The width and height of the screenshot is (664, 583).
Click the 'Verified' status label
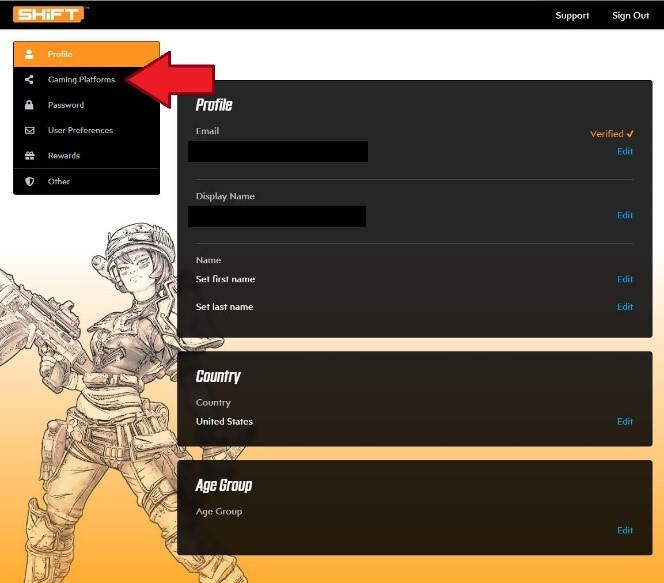tap(611, 134)
